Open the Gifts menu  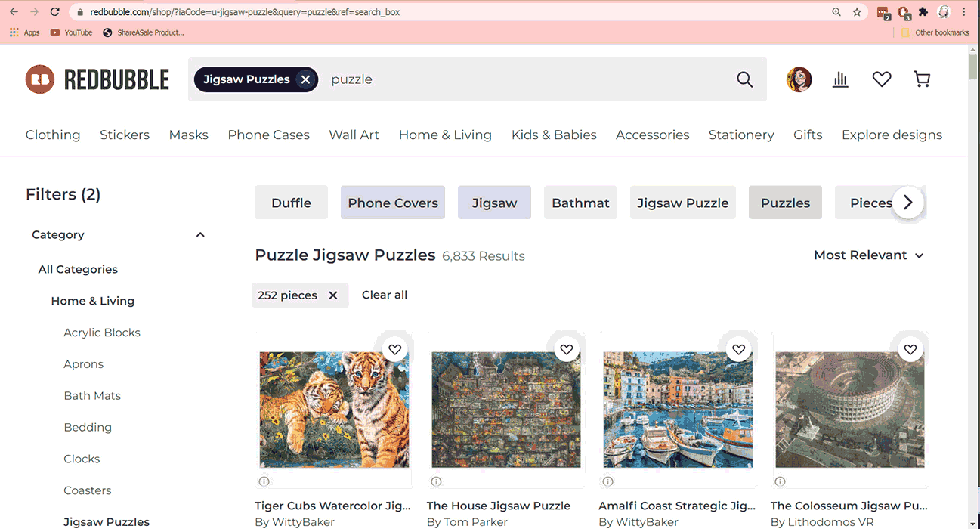[808, 135]
